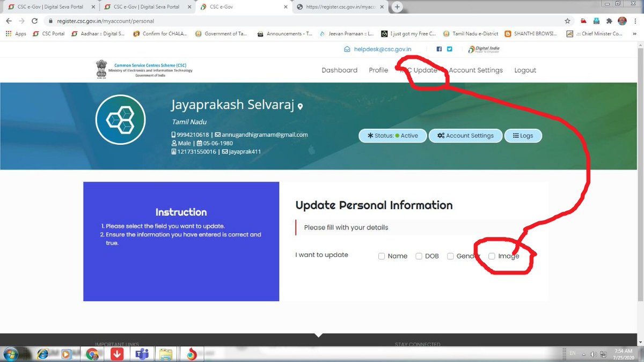Switch to the https://register.csc.gov.in tab
This screenshot has width=644, height=362.
tap(340, 7)
